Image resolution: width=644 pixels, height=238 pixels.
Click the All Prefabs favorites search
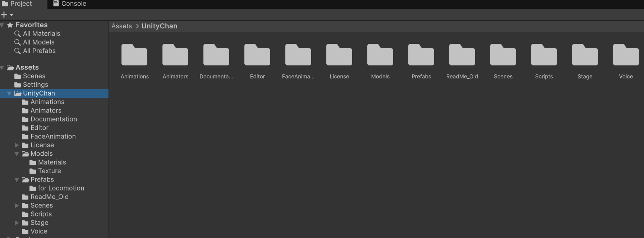click(39, 51)
